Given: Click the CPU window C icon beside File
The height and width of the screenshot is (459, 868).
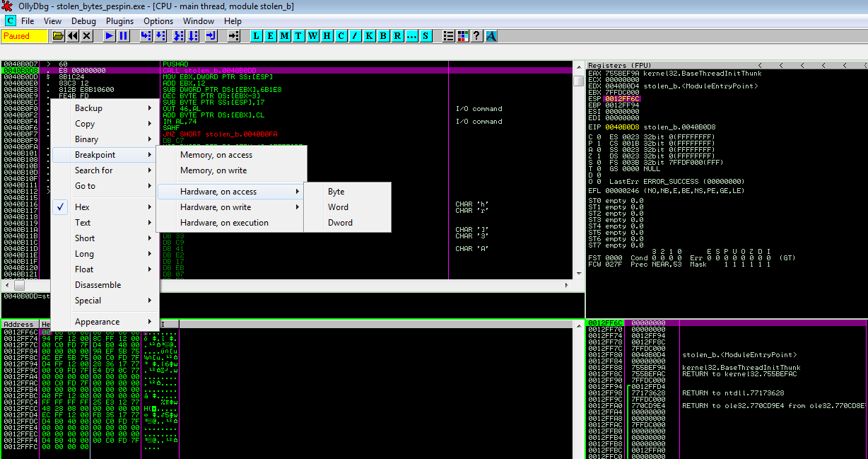Looking at the screenshot, I should coord(10,21).
